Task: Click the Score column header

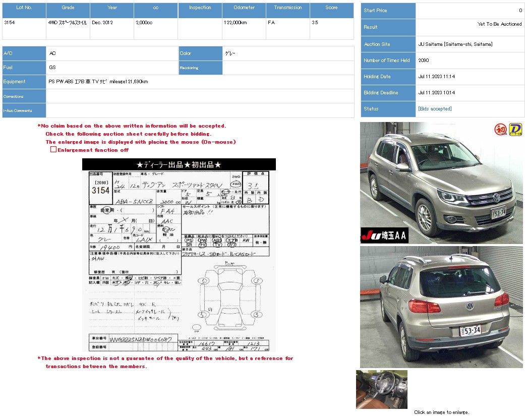Action: [331, 8]
